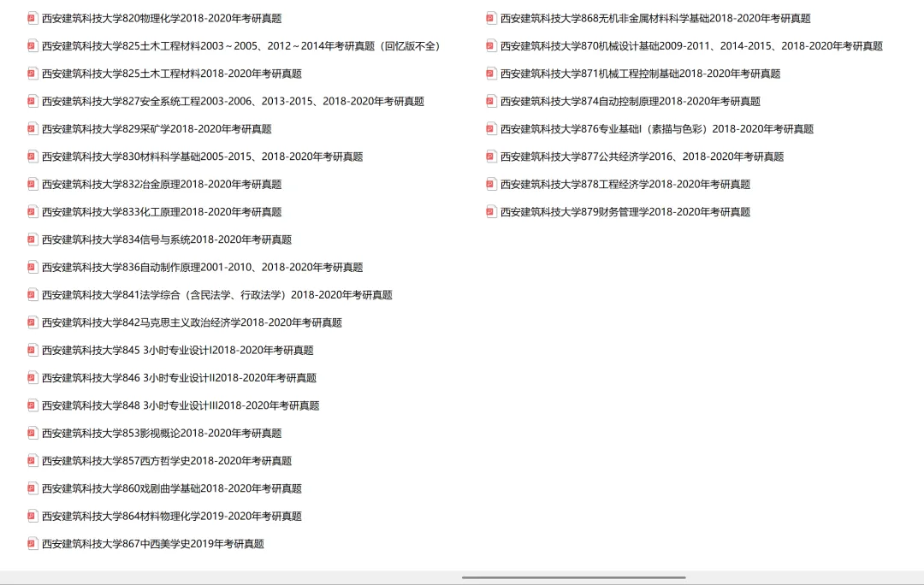This screenshot has width=924, height=585.
Task: Select 836自动制作原理2001-2010 file name
Action: click(202, 268)
